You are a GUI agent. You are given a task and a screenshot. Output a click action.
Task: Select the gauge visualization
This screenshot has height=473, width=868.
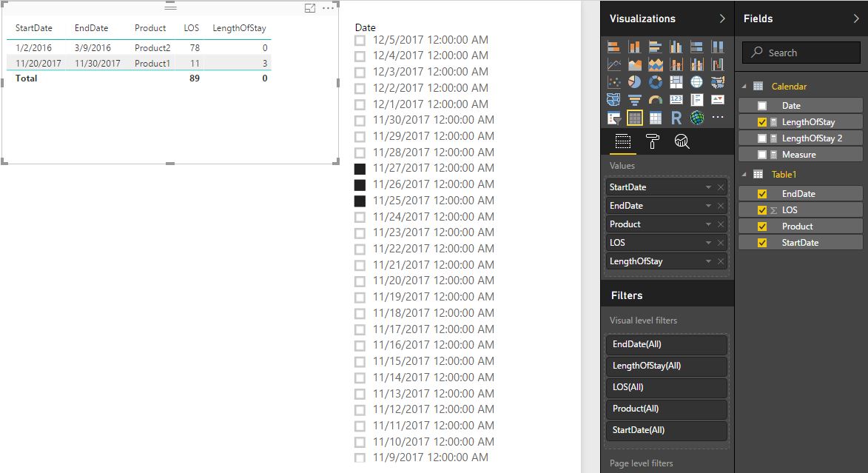pos(656,100)
